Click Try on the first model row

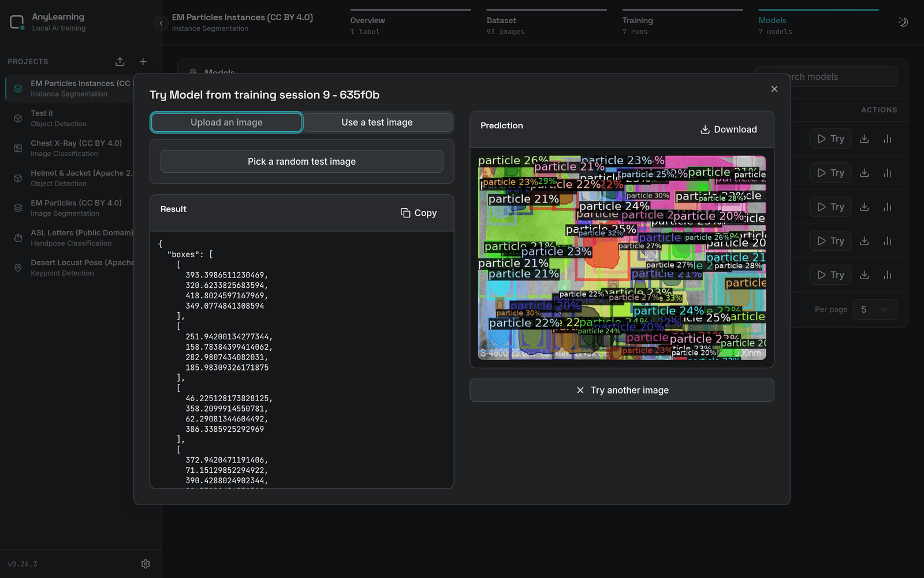[830, 139]
